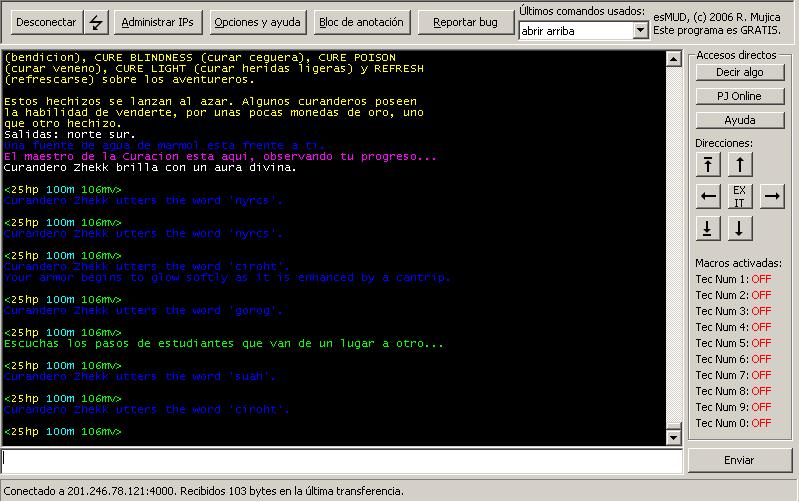
Task: Click the down-with-bar direction arrow
Action: pos(708,228)
